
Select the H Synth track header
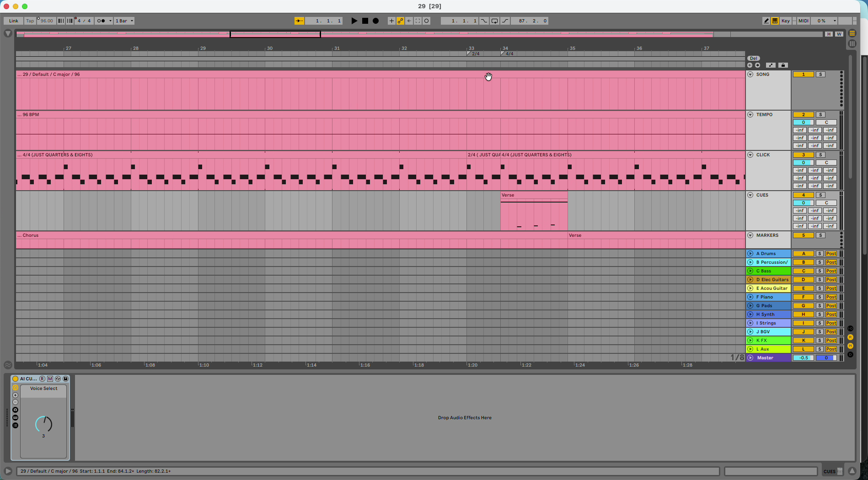coord(768,315)
